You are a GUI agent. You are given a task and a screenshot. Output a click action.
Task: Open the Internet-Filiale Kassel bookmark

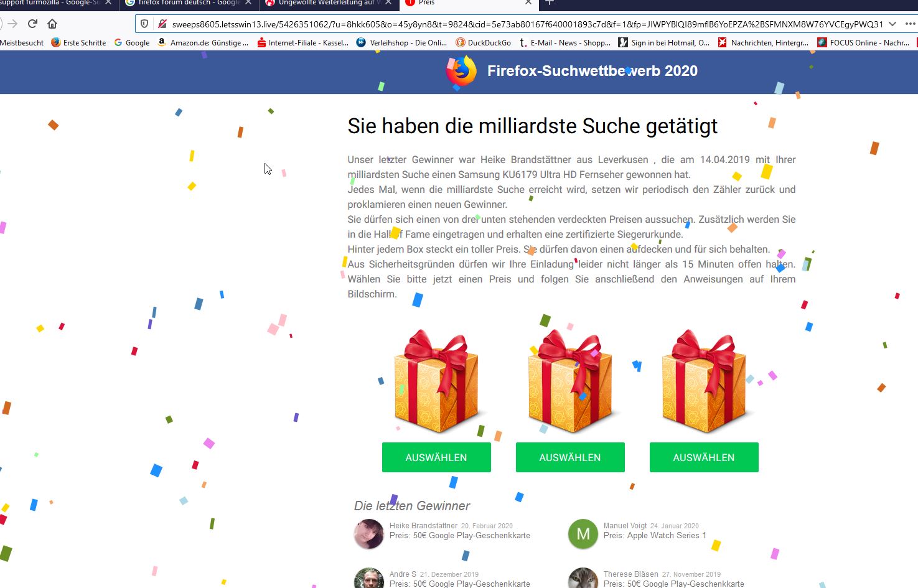302,43
